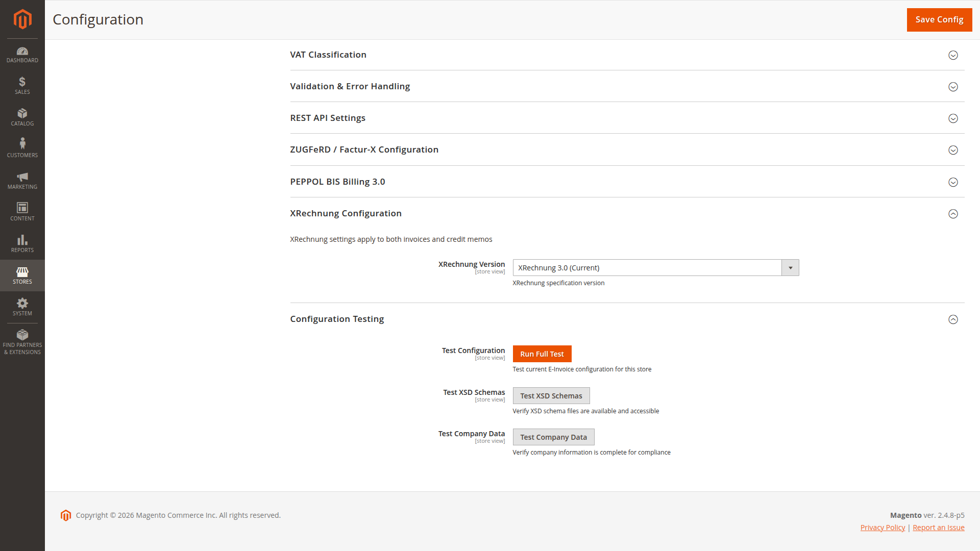Click the Test XSD Schemas field label
This screenshot has width=980, height=551.
pyautogui.click(x=474, y=392)
